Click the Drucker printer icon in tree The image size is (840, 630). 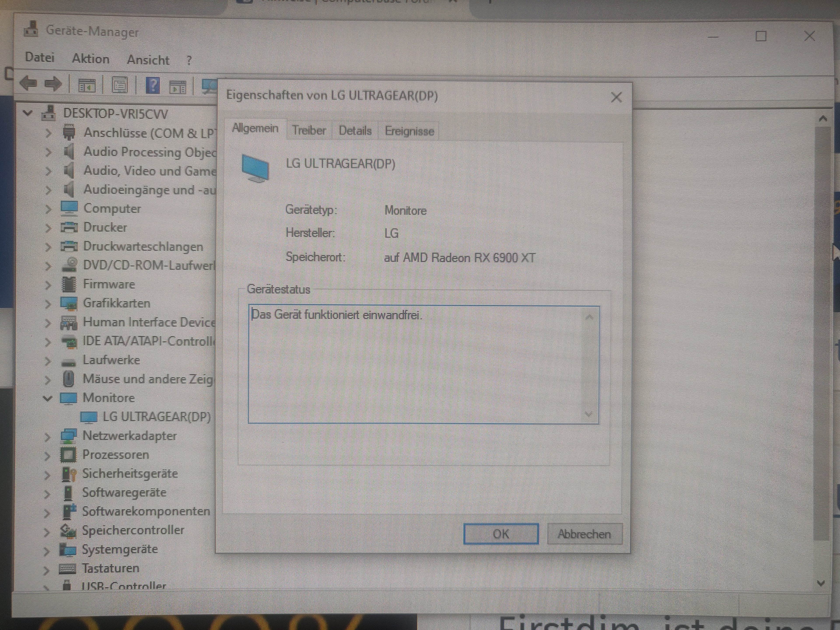tap(69, 227)
